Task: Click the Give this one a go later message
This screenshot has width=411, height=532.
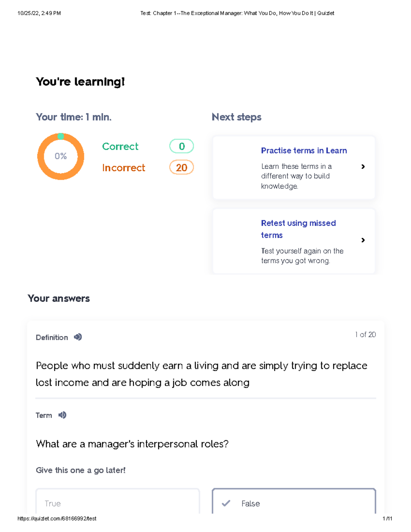Action: coord(80,470)
